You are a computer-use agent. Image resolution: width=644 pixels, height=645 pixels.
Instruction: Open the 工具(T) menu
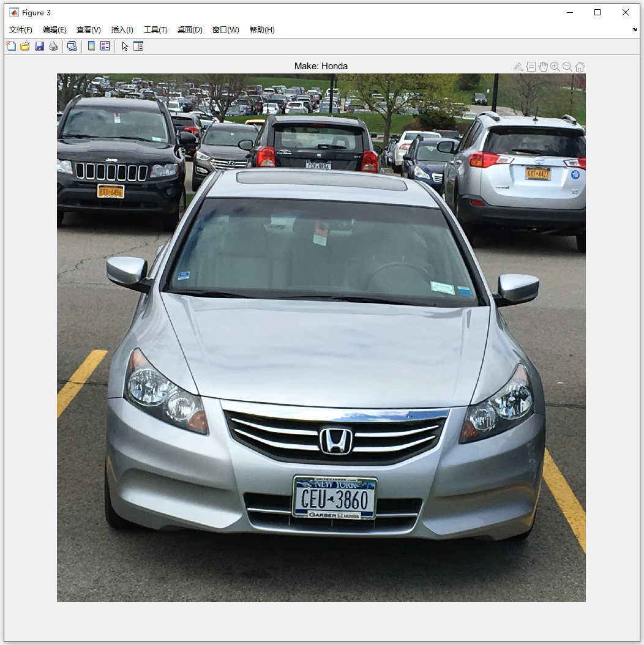[155, 29]
